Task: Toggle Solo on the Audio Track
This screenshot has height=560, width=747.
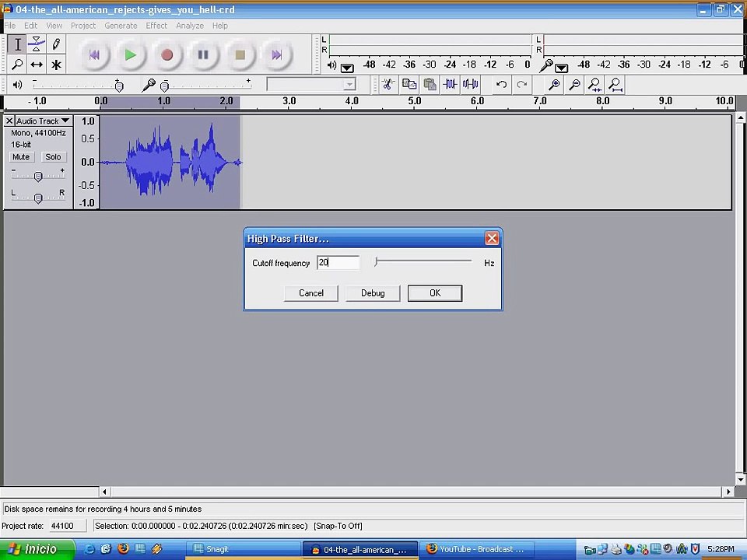Action: click(53, 156)
